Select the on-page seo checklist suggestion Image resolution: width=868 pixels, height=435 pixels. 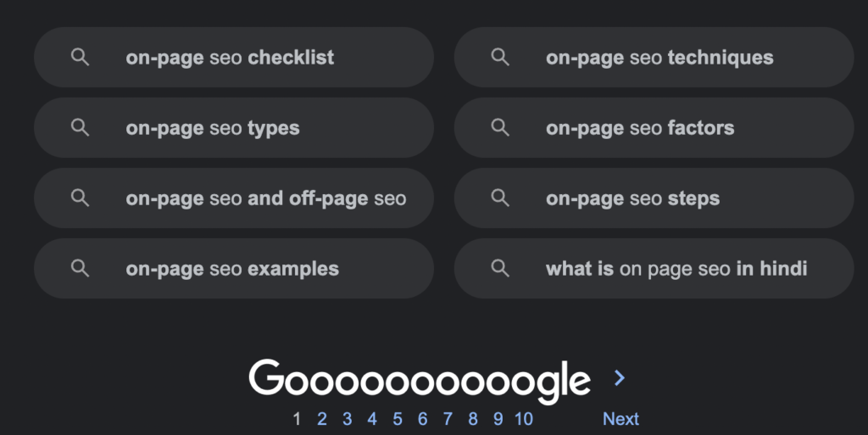(x=234, y=57)
